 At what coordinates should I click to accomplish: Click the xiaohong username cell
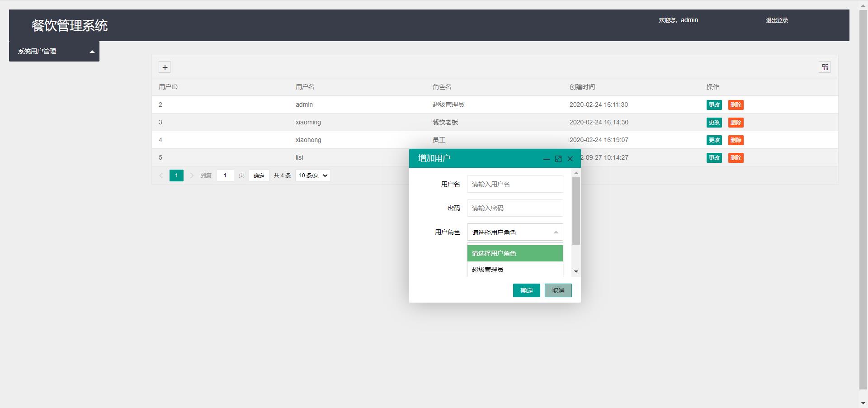[x=308, y=140]
